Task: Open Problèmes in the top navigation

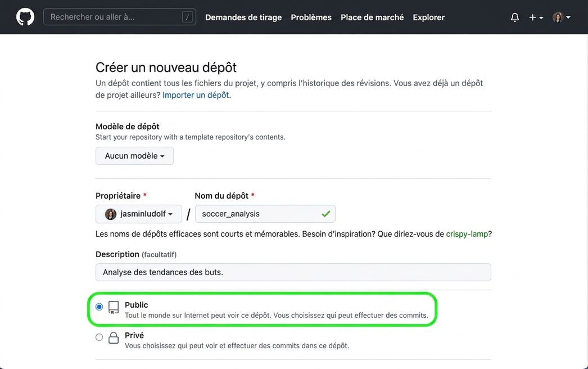Action: point(311,17)
